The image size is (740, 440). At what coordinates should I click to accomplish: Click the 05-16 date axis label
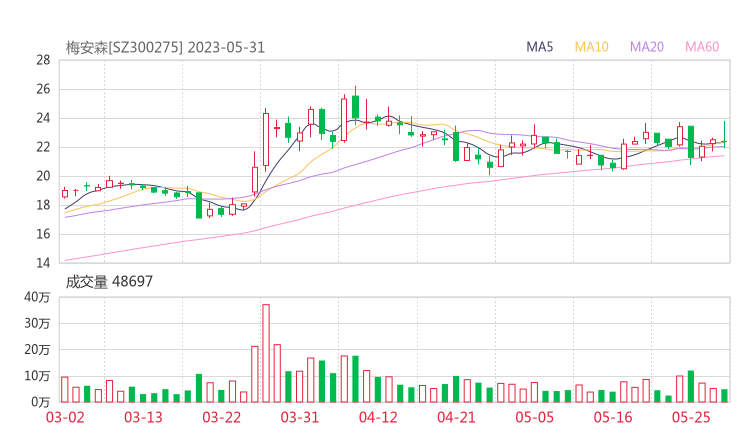(613, 417)
